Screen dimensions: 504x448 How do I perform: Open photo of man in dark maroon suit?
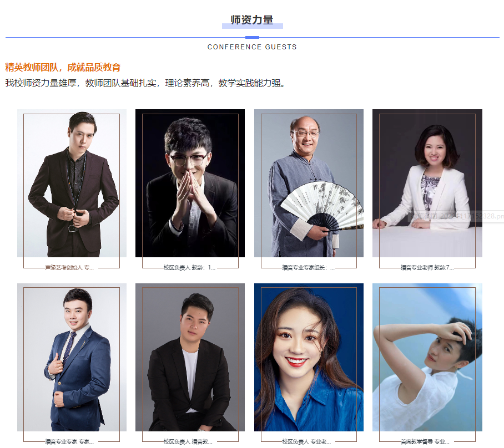(x=72, y=183)
